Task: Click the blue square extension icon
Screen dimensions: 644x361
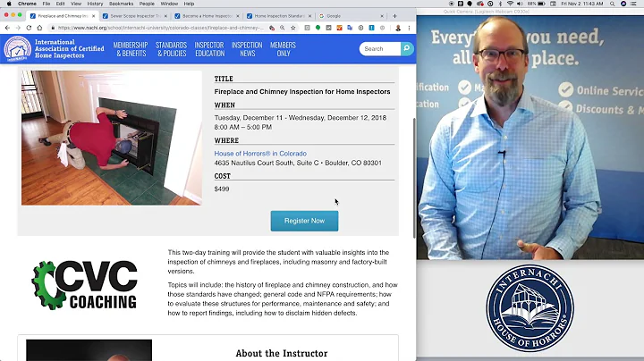Action: tap(371, 28)
